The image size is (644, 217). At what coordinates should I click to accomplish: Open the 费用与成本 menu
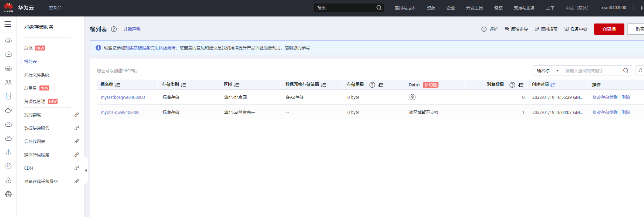[405, 8]
